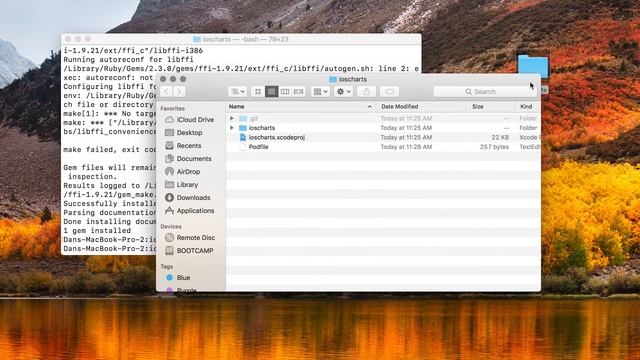Click Podfile's 'Today at 11:28 AM' date
640x360 pixels.
pos(406,147)
